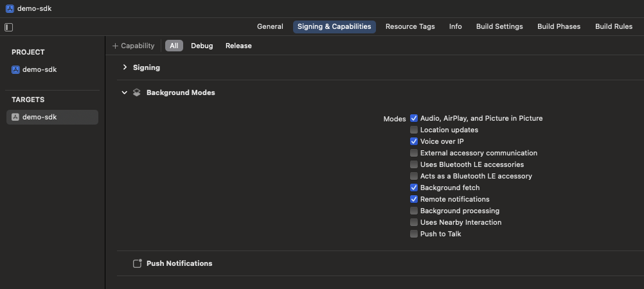Filter capabilities by Release configuration
The image size is (644, 289).
point(238,46)
